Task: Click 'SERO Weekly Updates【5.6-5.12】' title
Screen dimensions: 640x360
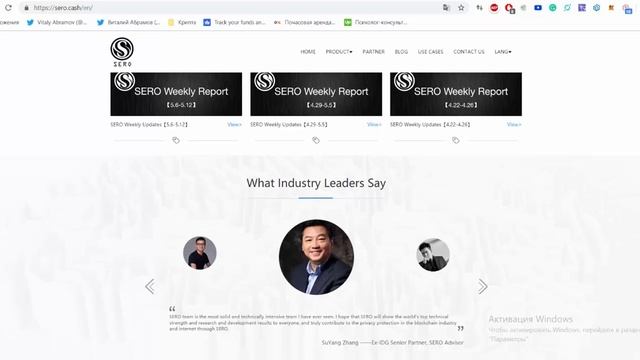Action: tap(149, 124)
